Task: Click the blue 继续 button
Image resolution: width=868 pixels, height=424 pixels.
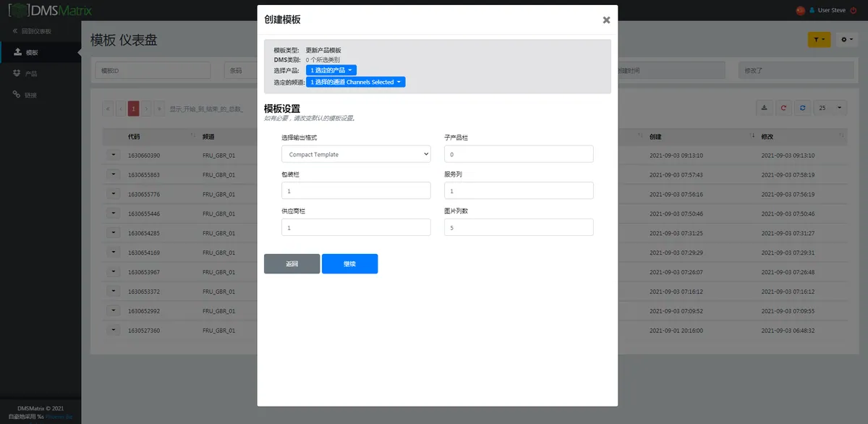Action: click(x=349, y=264)
